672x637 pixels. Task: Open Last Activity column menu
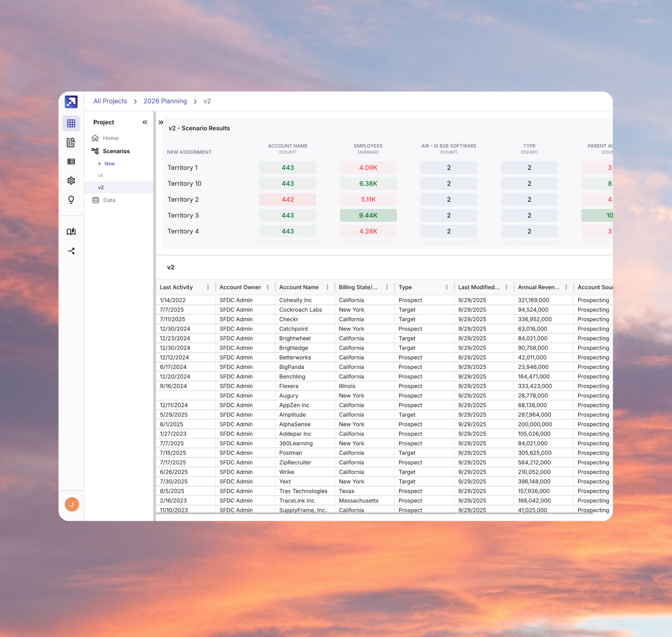pos(208,287)
